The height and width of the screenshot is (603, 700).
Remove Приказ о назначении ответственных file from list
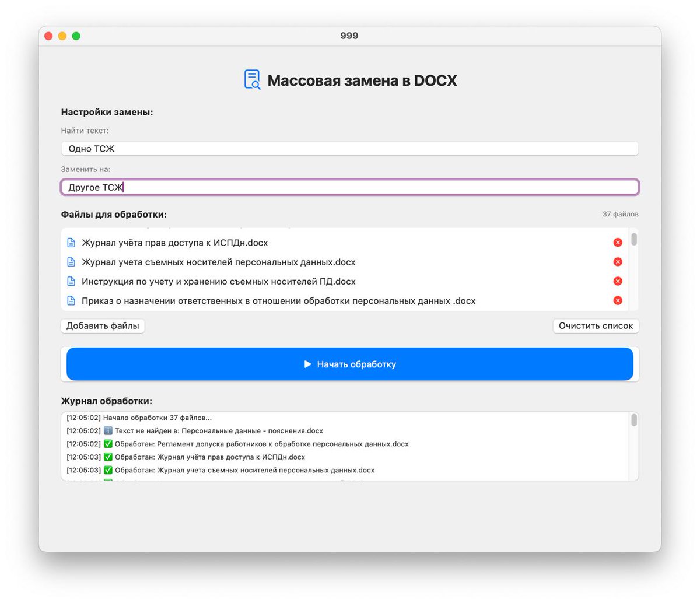point(618,300)
